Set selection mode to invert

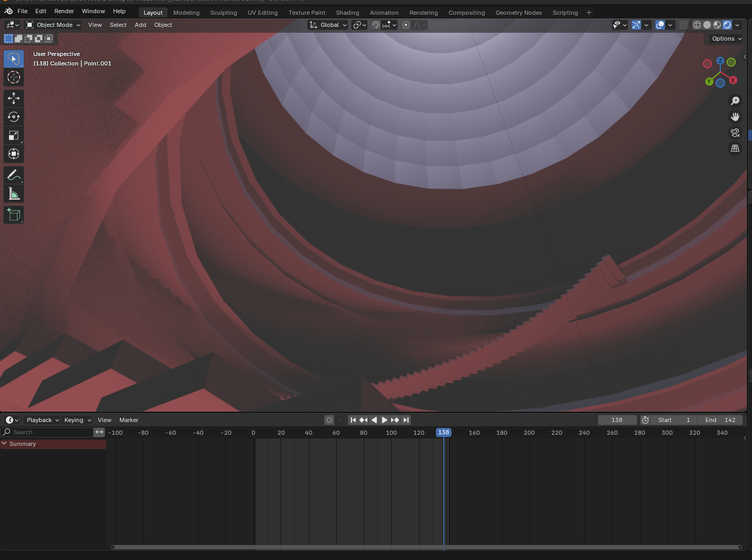39,39
